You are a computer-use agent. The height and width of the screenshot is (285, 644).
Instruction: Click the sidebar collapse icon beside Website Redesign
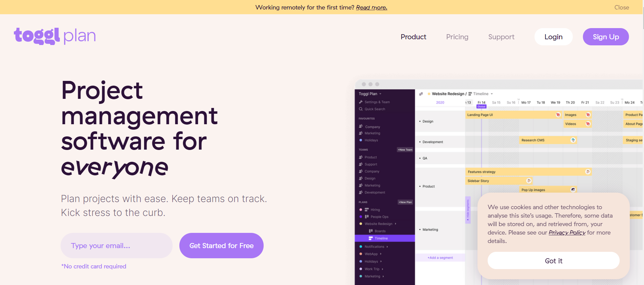point(421,94)
